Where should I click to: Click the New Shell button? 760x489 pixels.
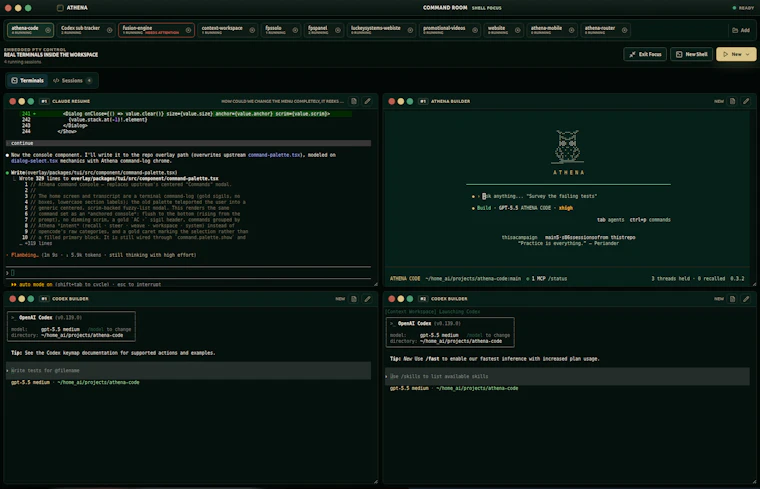(x=692, y=54)
